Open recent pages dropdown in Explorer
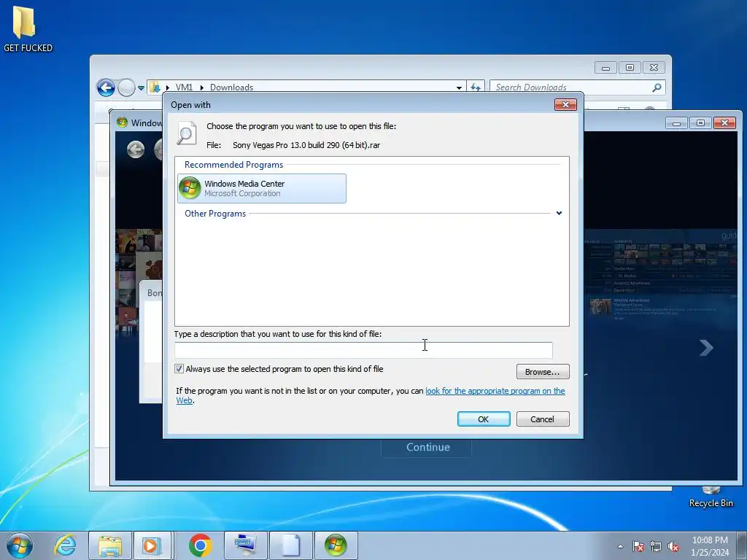The image size is (747, 560). (141, 88)
